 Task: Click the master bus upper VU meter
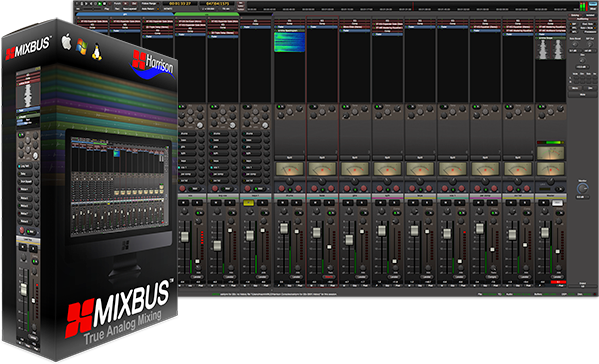pyautogui.click(x=550, y=153)
